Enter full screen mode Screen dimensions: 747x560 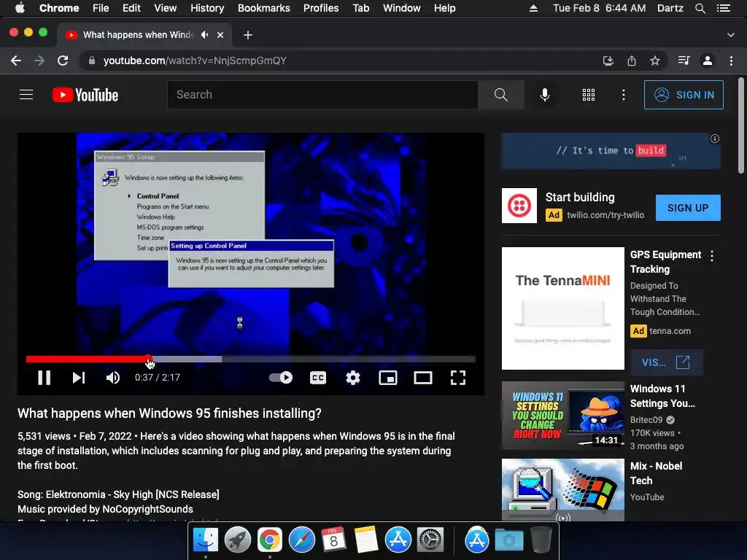pyautogui.click(x=458, y=378)
